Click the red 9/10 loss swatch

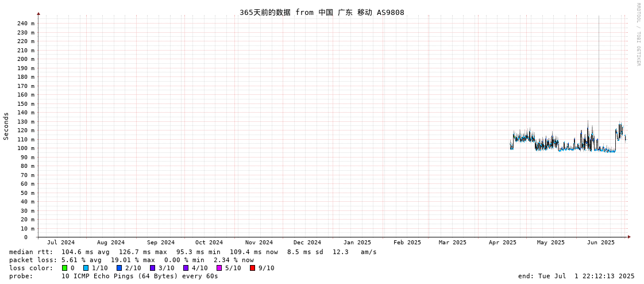click(x=252, y=268)
